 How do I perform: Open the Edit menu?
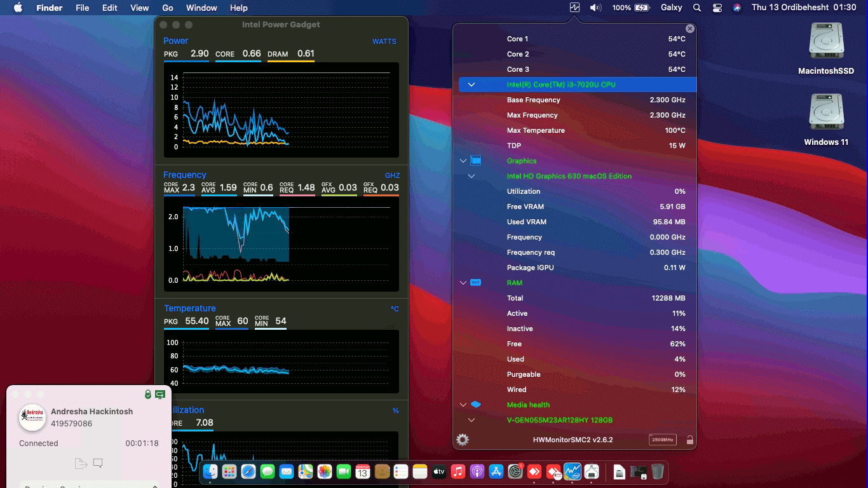[x=110, y=8]
